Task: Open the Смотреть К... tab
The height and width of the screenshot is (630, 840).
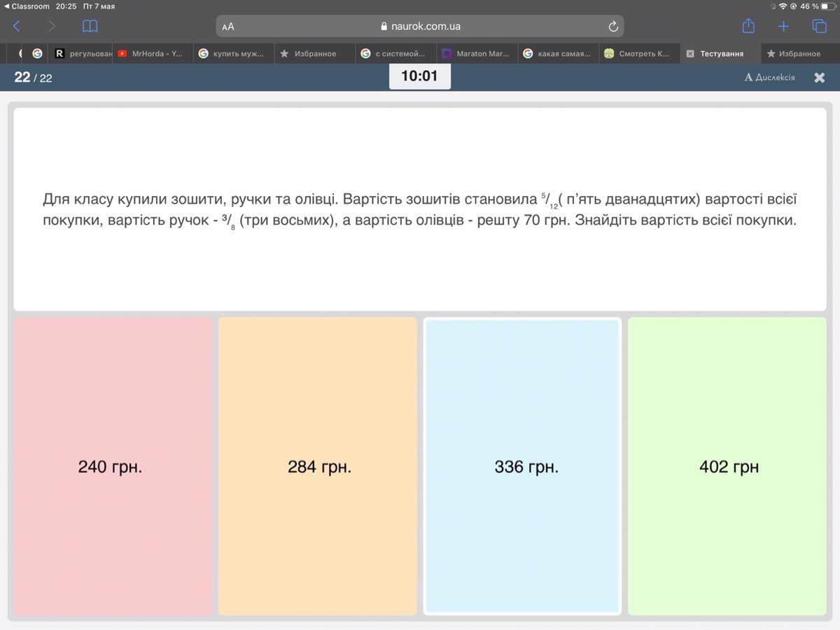Action: pyautogui.click(x=637, y=53)
